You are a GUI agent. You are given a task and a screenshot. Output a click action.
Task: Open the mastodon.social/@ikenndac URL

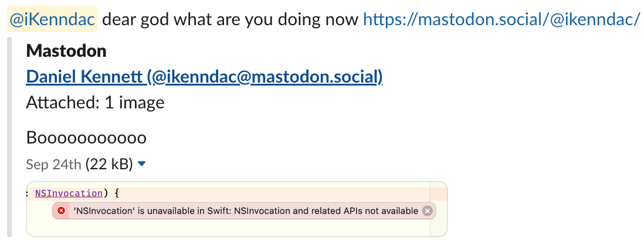(x=501, y=20)
